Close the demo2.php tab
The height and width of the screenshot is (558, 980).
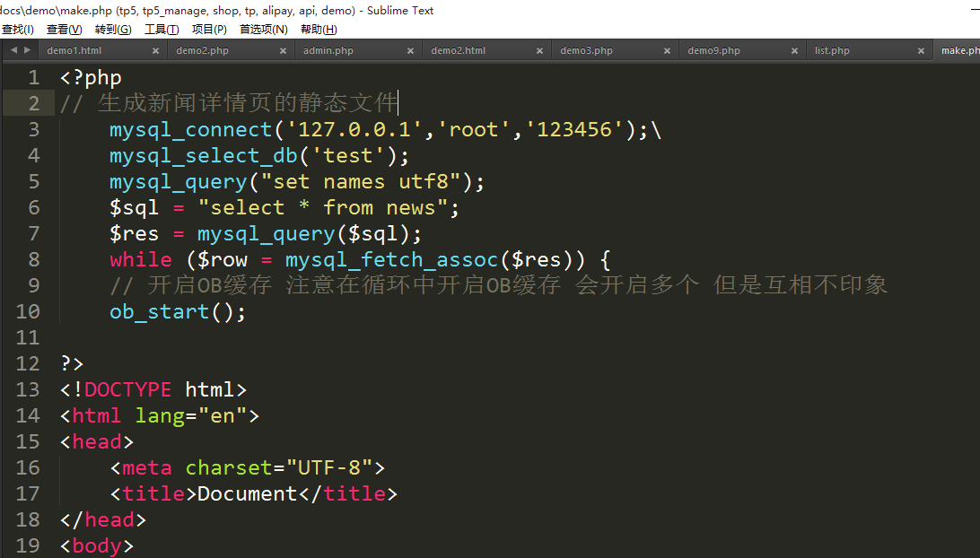point(283,51)
